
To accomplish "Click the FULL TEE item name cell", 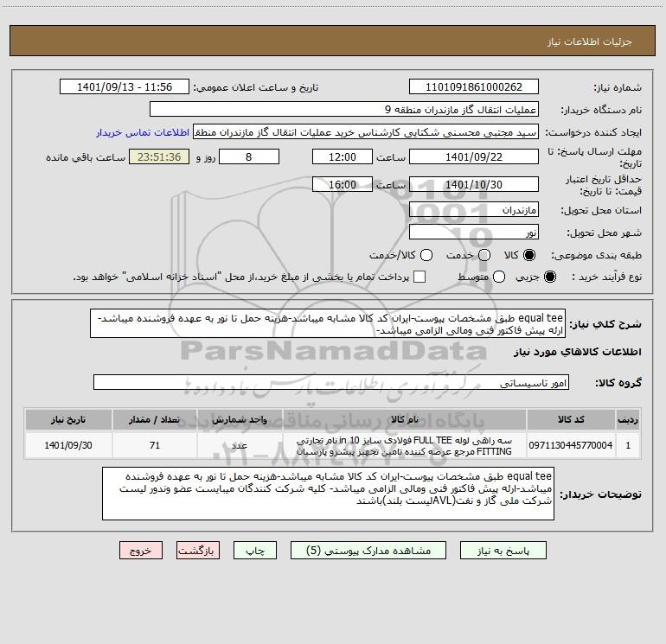I will click(405, 445).
